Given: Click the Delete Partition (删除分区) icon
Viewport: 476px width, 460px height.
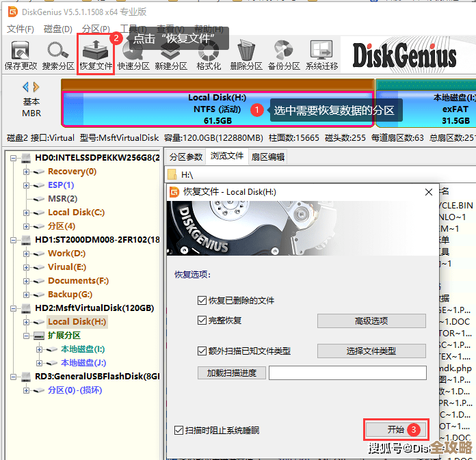Looking at the screenshot, I should point(246,55).
